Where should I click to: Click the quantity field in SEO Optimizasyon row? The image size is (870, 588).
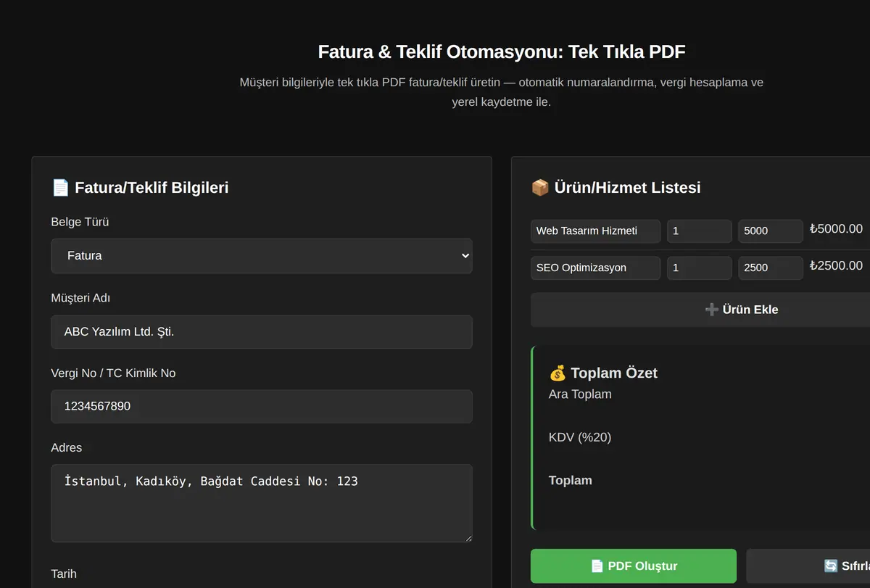(699, 268)
